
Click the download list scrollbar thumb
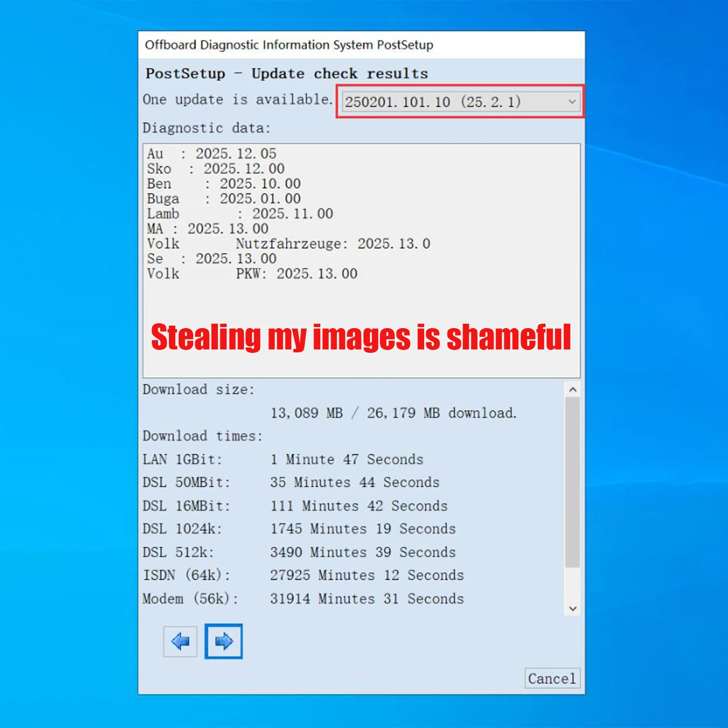tap(573, 482)
